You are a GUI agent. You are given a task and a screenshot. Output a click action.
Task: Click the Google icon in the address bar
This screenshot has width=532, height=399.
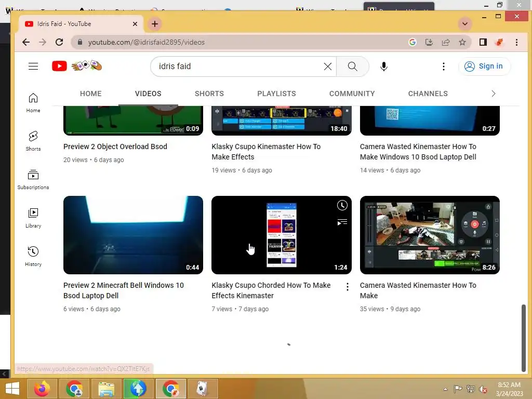412,42
